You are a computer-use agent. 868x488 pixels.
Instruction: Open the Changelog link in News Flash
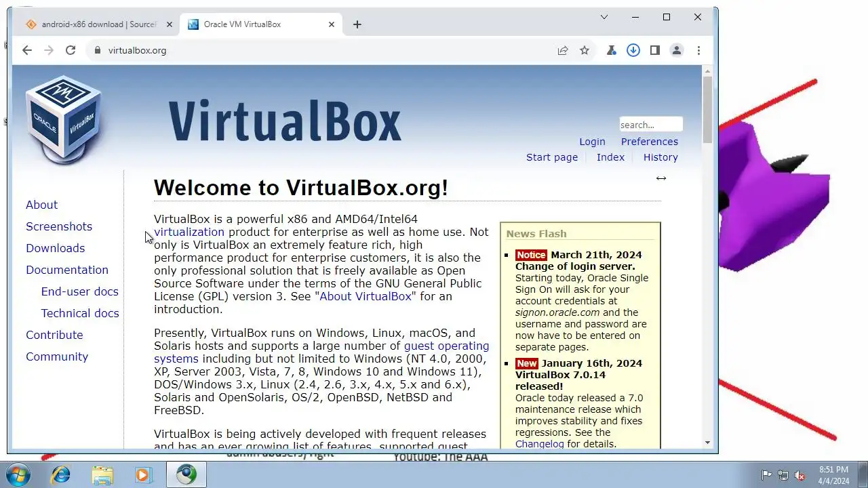539,444
